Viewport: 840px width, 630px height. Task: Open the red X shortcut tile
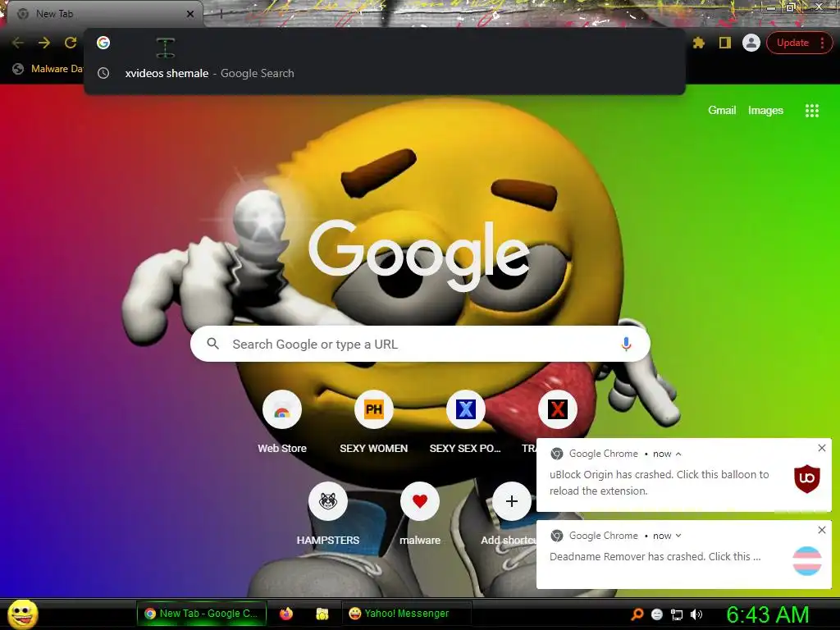pos(557,409)
